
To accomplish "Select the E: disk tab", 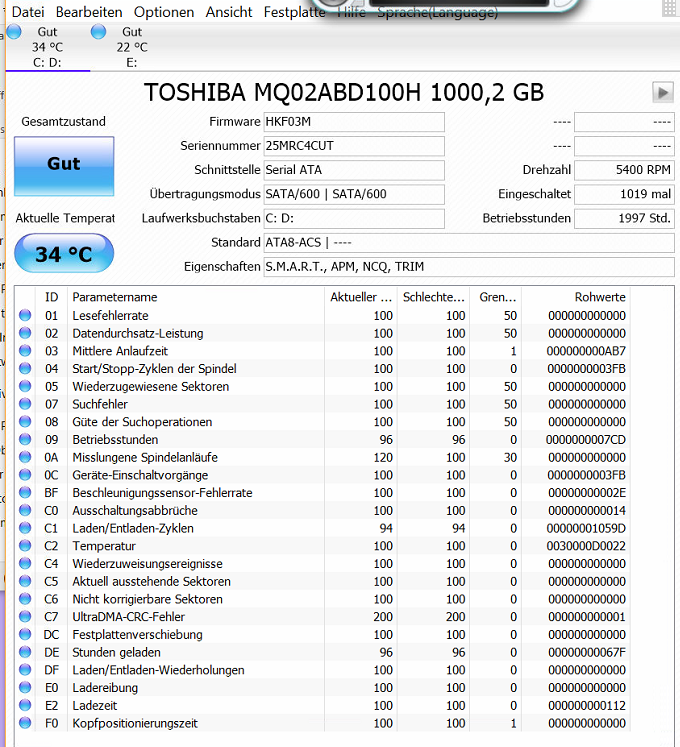I will 132,47.
